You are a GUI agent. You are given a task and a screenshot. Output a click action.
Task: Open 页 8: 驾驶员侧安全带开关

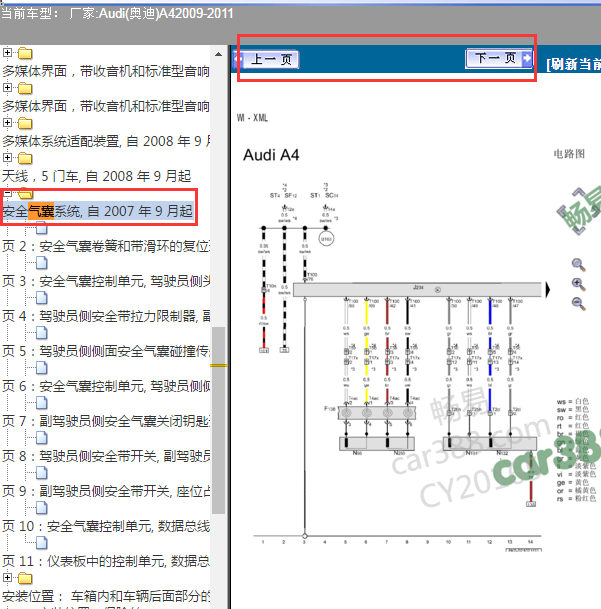tap(106, 456)
